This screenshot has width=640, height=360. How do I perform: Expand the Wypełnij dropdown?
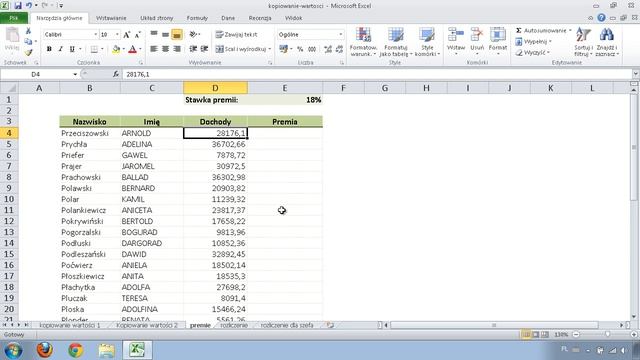coord(550,42)
